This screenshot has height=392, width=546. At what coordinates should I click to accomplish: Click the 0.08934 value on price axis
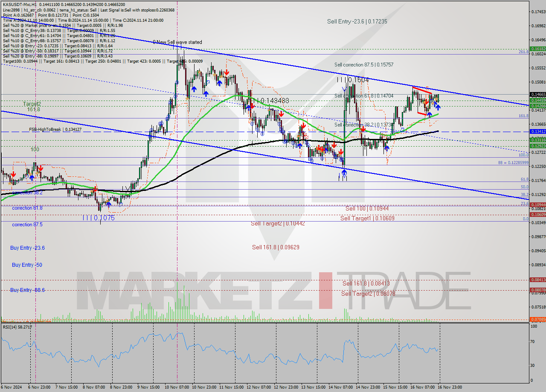point(537,265)
